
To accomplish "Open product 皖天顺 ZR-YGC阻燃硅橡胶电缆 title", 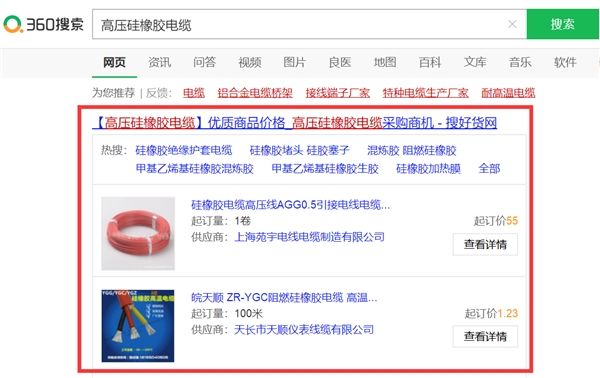I will pos(284,297).
